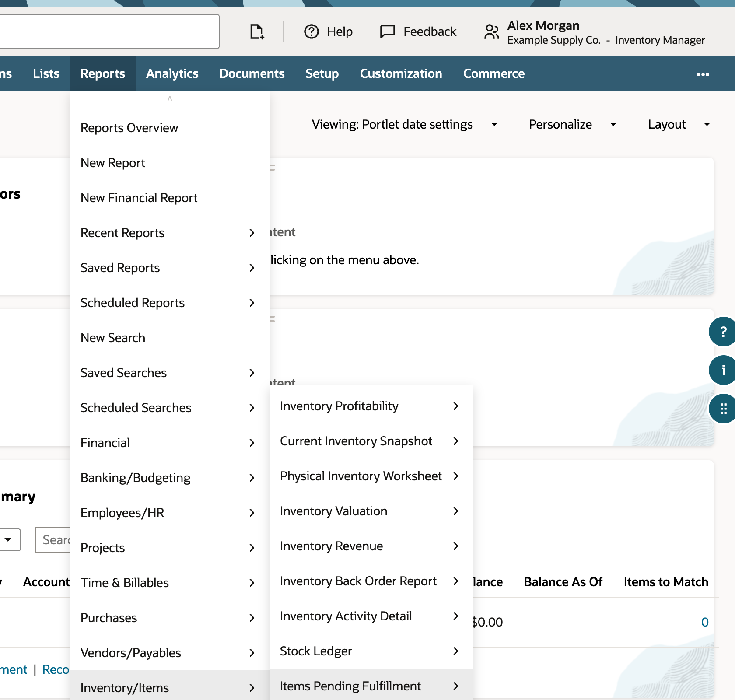Click the Balance As Of column header
735x700 pixels.
pos(563,582)
